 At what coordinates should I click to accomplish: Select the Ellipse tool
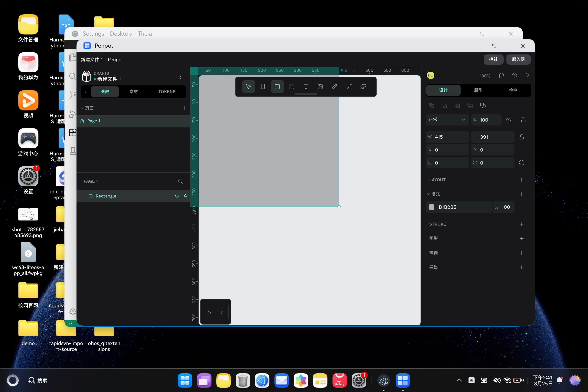pos(292,87)
